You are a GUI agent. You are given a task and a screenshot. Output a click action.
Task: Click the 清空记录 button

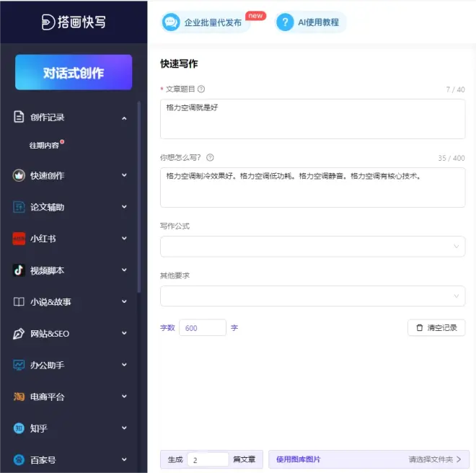[x=436, y=327]
